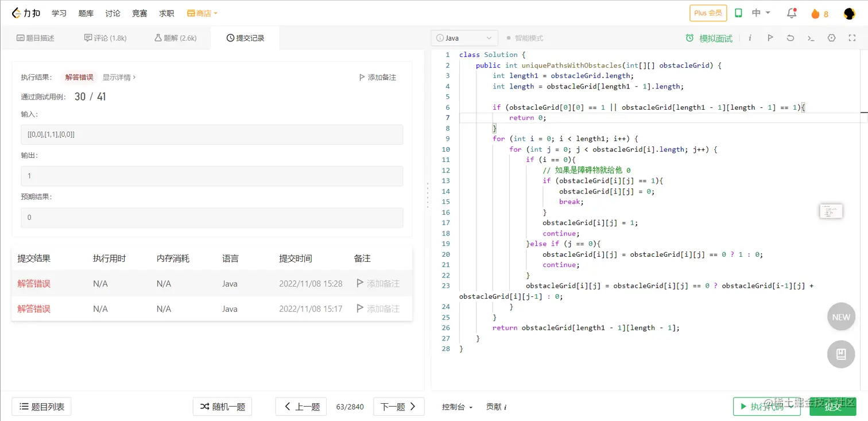Select the 提交记录 tab
Screen dimensions: 868x421
click(246, 38)
